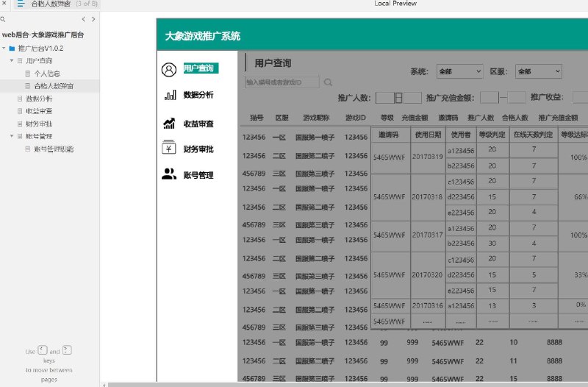
Task: Select 用户查询 menu item
Action: coord(201,68)
